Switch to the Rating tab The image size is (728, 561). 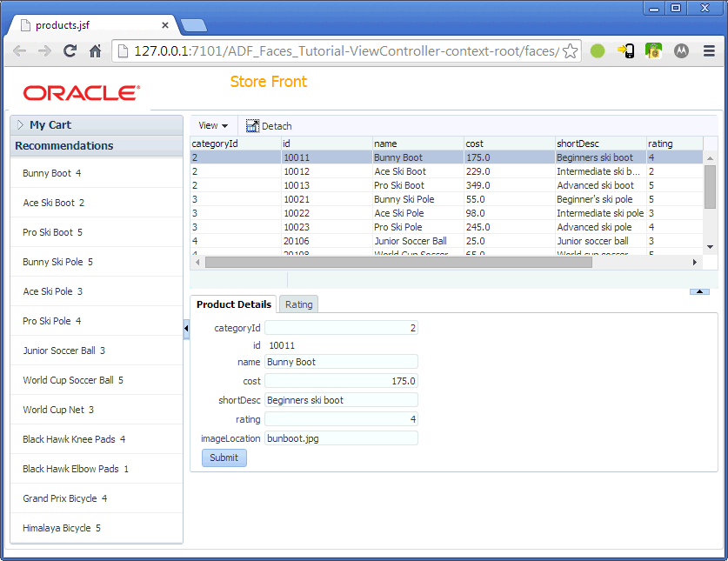point(298,304)
